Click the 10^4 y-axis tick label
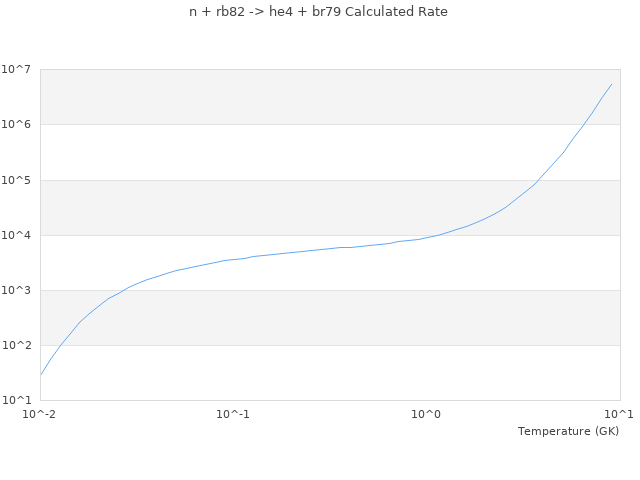This screenshot has height=480, width=640. pyautogui.click(x=17, y=235)
